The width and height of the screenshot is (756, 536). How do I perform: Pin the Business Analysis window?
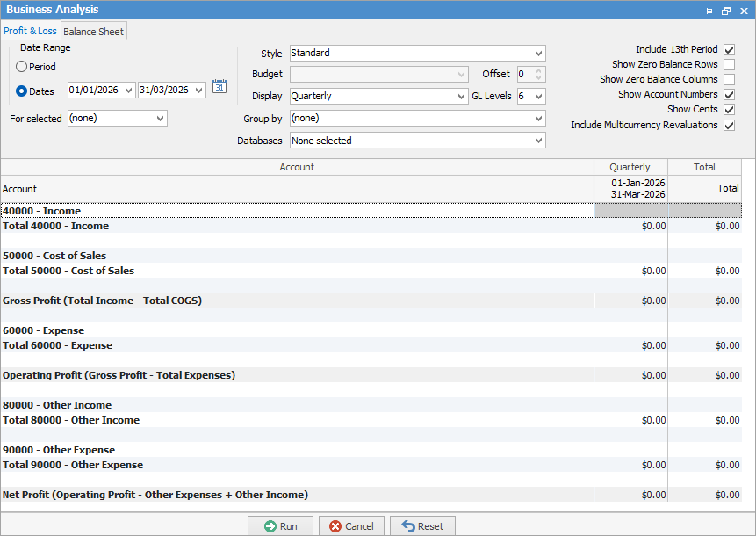[x=709, y=11]
